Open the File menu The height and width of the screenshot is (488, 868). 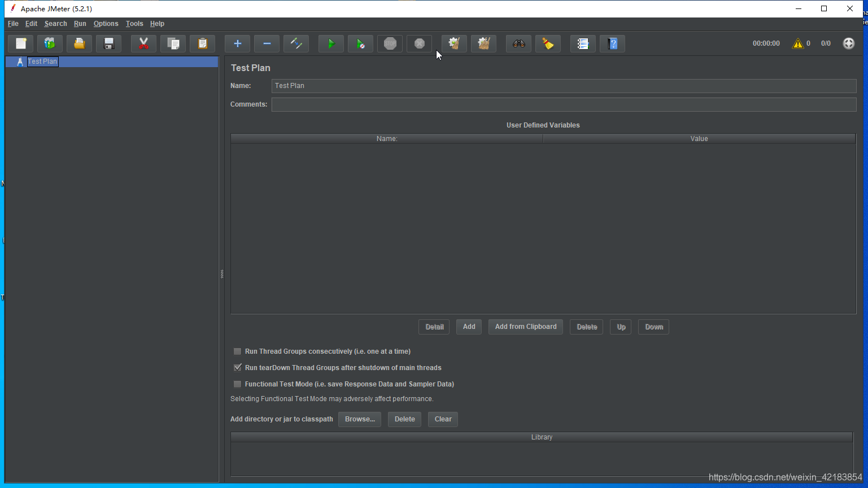pyautogui.click(x=13, y=24)
